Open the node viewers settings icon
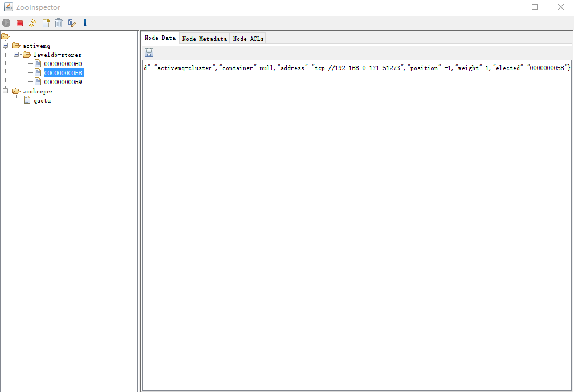Image resolution: width=574 pixels, height=392 pixels. 72,23
